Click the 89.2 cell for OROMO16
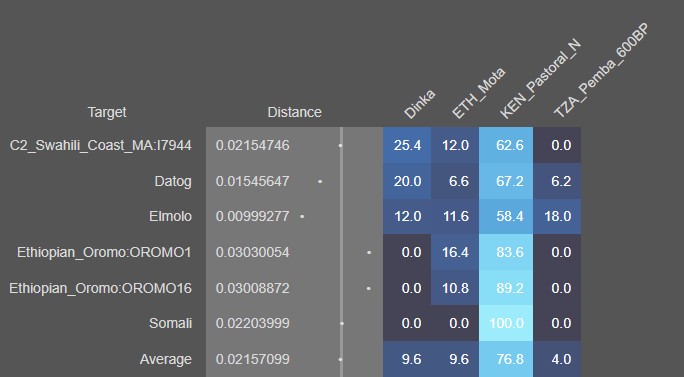Viewport: 684px width, 377px height. pyautogui.click(x=506, y=288)
